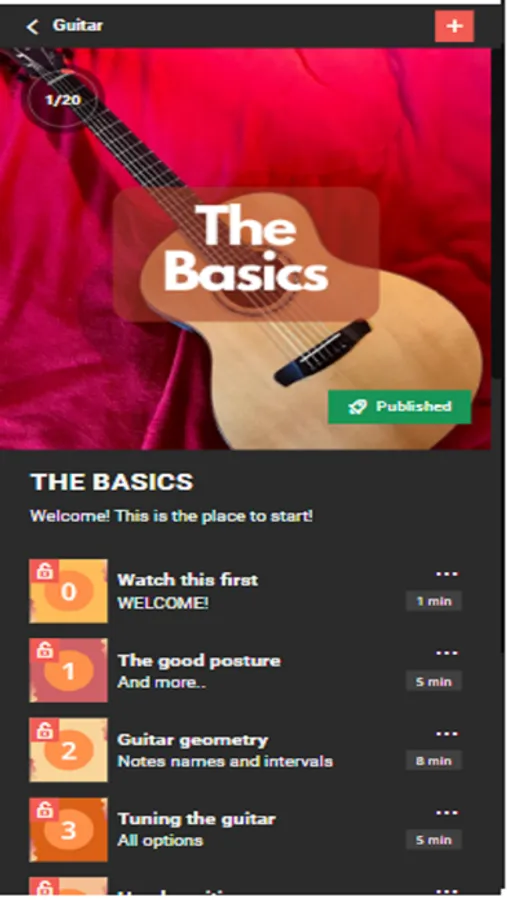Screen dimensions: 507x900
Task: Toggle the lock icon on lesson 3
Action: tap(44, 809)
